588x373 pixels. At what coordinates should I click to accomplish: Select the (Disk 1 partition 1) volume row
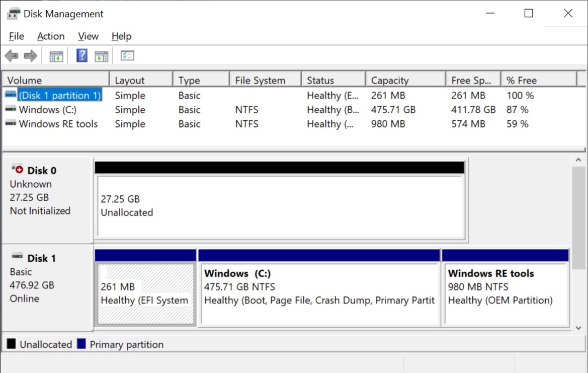pos(60,95)
